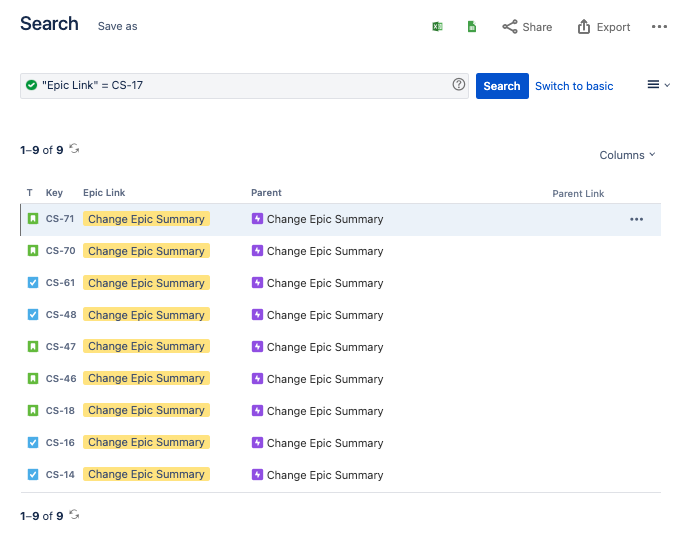Click the story type icon for CS-18
Viewport: 674px width, 541px height.
pos(33,410)
